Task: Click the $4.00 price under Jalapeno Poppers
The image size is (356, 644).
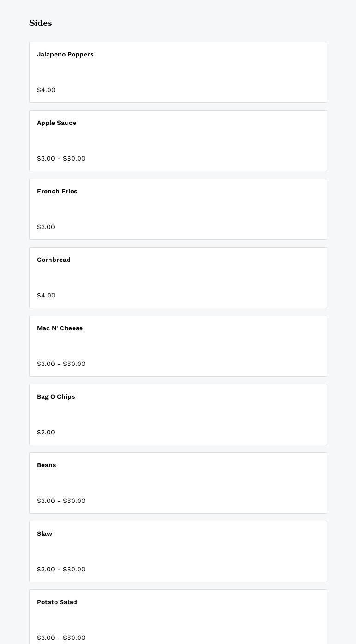Action: pos(46,90)
